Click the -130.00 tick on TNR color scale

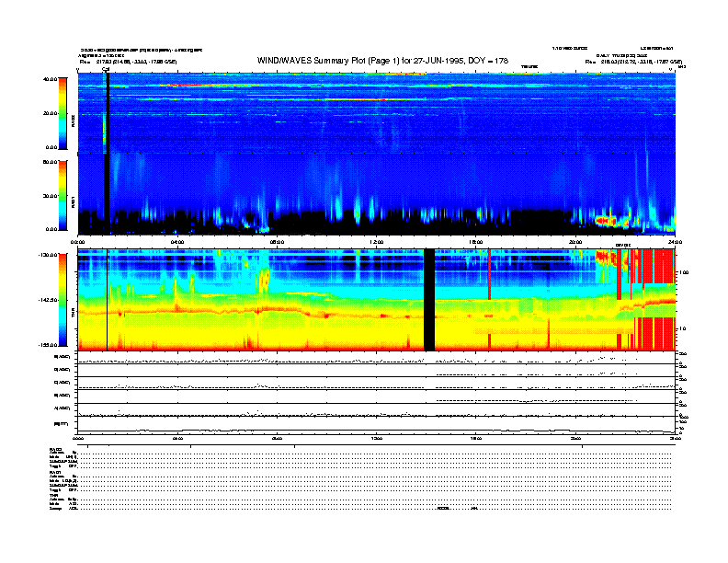tap(48, 255)
